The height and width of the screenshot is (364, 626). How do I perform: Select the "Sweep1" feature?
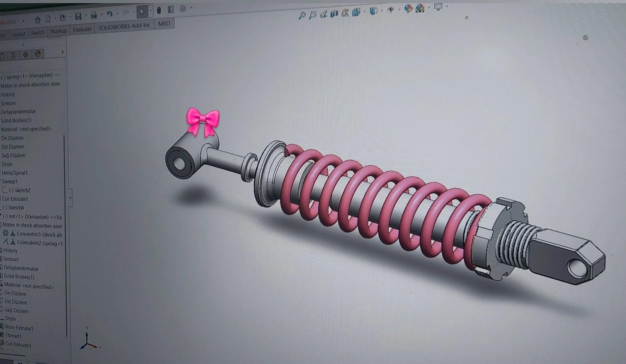point(9,181)
